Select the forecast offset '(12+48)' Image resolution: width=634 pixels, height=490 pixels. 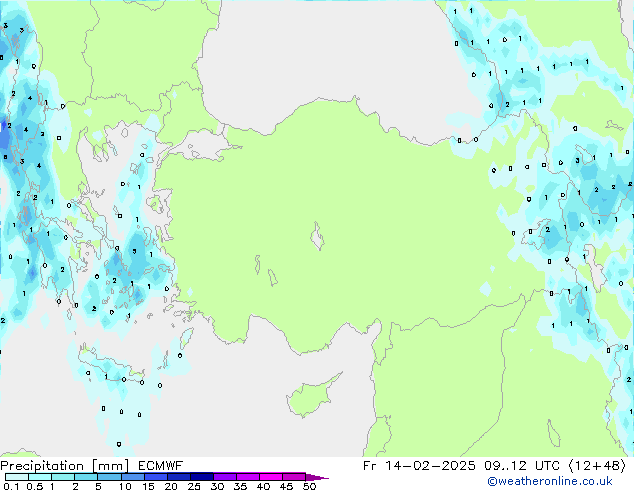(x=597, y=466)
